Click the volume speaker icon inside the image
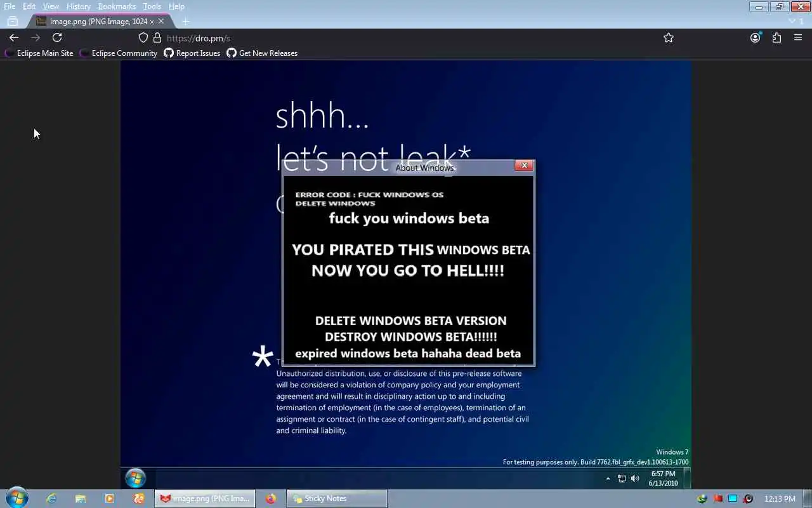The width and height of the screenshot is (812, 508). coord(635,478)
